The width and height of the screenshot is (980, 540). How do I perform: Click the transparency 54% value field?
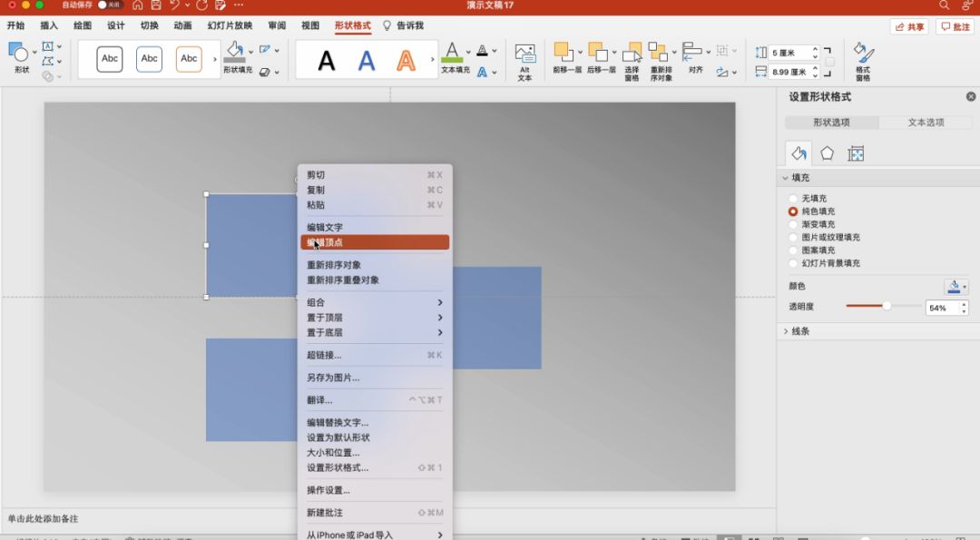942,308
